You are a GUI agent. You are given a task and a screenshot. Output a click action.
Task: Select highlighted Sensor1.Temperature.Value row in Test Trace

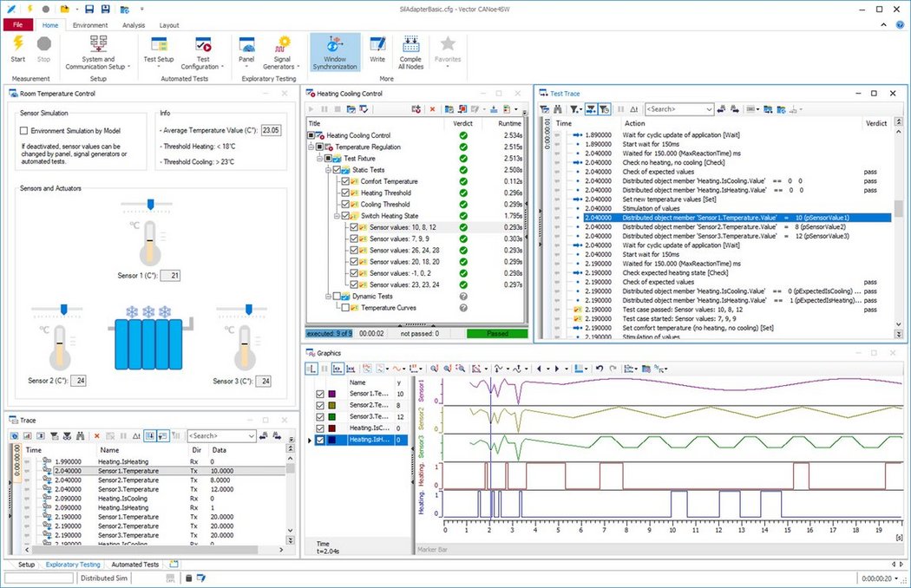(x=737, y=218)
